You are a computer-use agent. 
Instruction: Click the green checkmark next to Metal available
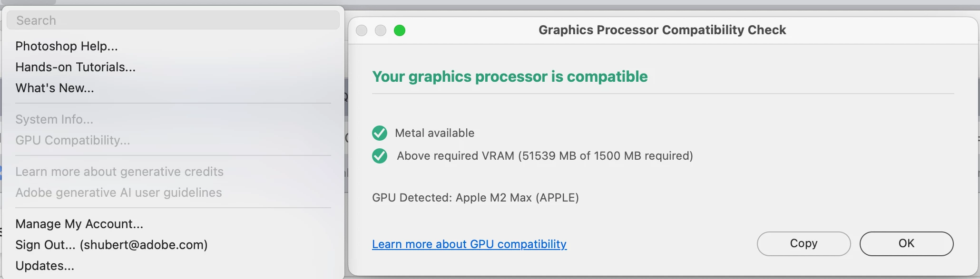pyautogui.click(x=380, y=133)
